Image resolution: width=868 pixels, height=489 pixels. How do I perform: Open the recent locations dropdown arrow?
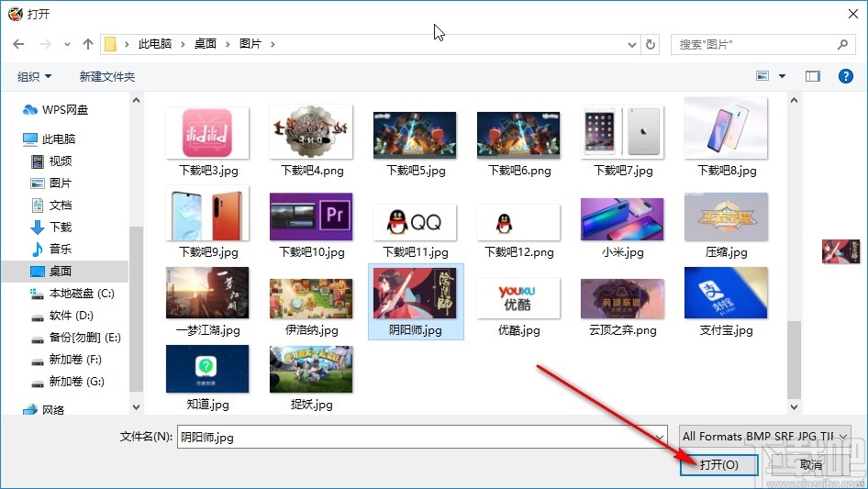click(x=67, y=45)
